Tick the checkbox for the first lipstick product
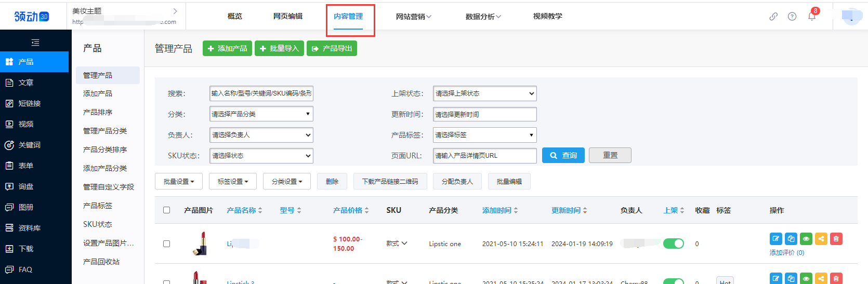 (x=166, y=244)
